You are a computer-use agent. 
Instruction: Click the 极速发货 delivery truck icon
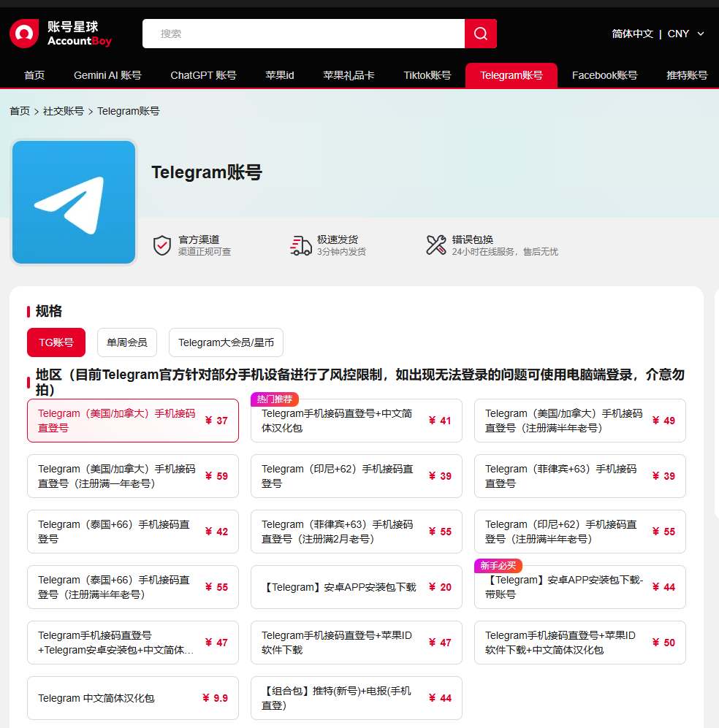coord(300,245)
